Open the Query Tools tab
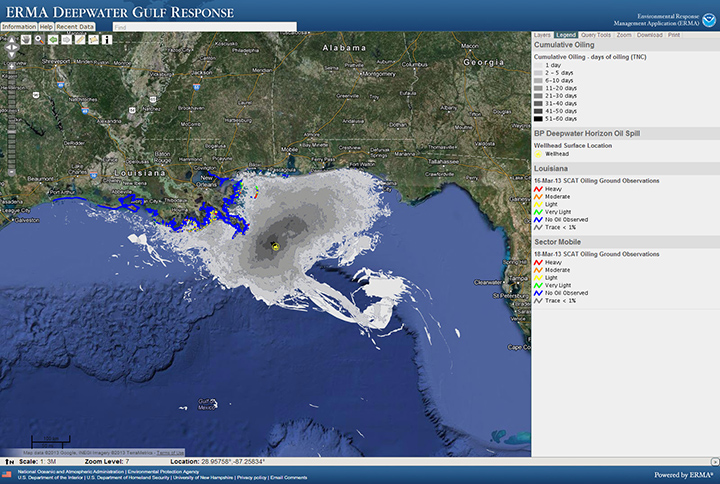Image resolution: width=720 pixels, height=484 pixels. 596,35
